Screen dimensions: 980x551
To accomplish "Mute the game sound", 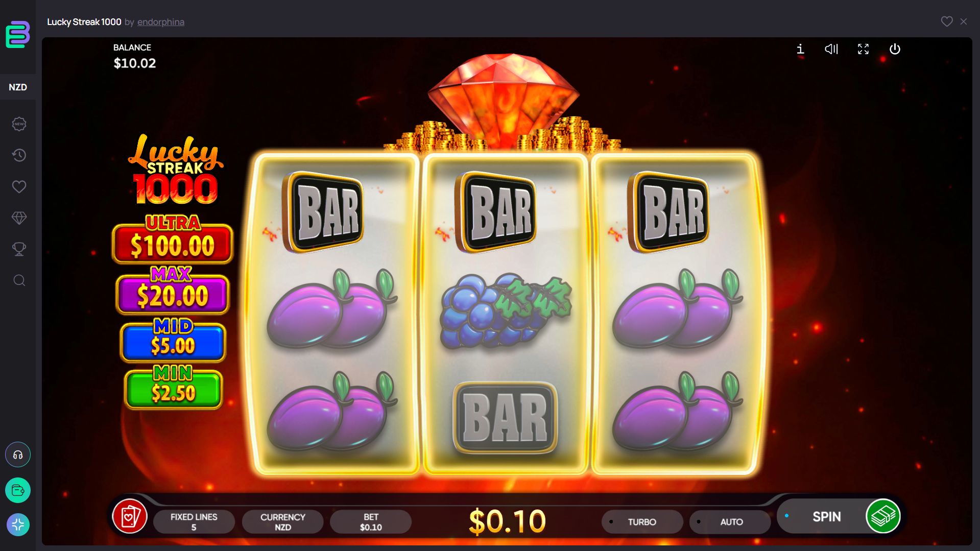I will coord(831,49).
